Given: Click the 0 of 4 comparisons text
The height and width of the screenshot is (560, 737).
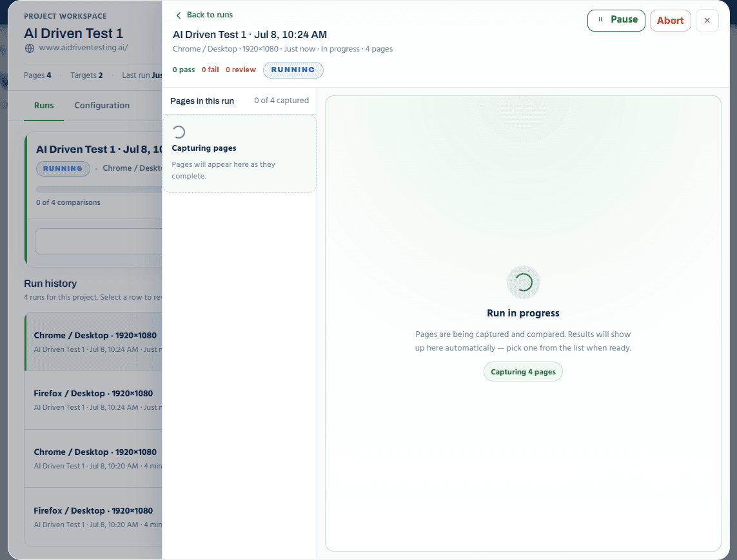Looking at the screenshot, I should pos(68,202).
